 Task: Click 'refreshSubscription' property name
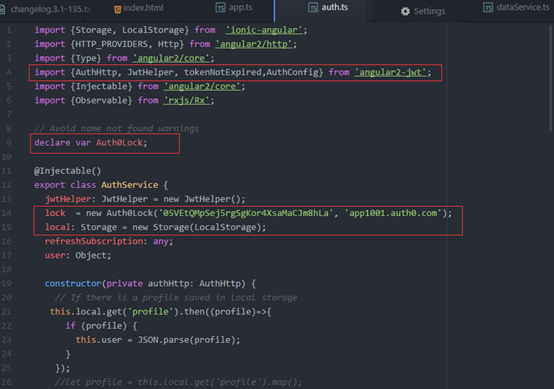pos(94,242)
